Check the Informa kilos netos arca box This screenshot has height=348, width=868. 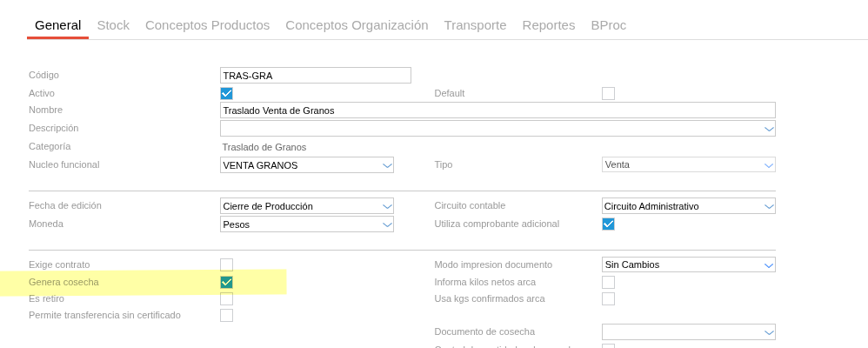(x=608, y=282)
